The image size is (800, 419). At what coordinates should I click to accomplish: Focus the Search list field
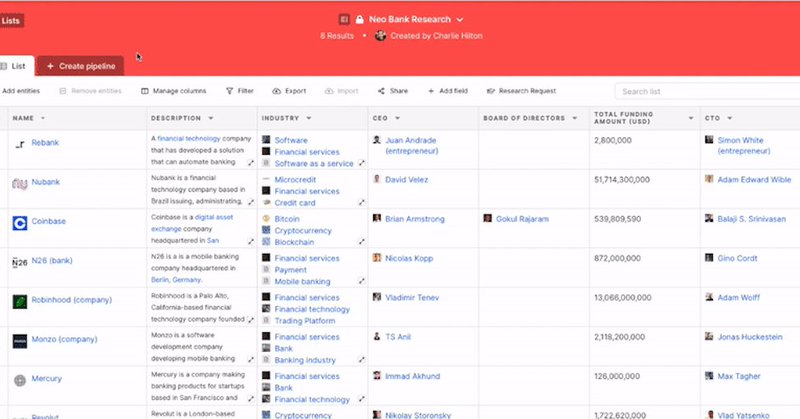pyautogui.click(x=708, y=91)
